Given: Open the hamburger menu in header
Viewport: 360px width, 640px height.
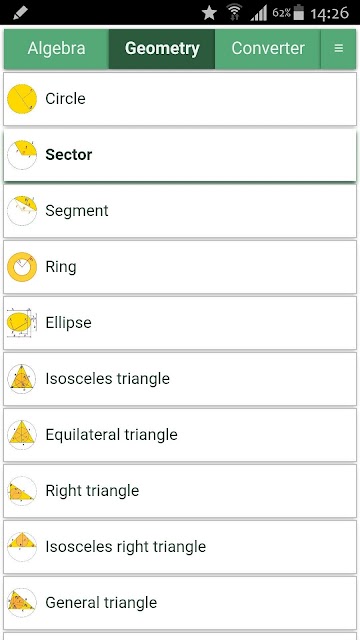Looking at the screenshot, I should (338, 49).
